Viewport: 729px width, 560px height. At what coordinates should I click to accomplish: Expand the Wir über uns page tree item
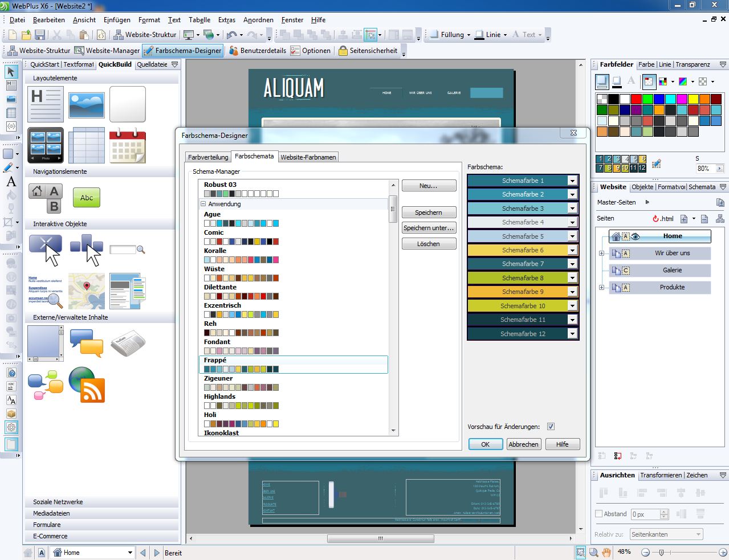pos(602,254)
